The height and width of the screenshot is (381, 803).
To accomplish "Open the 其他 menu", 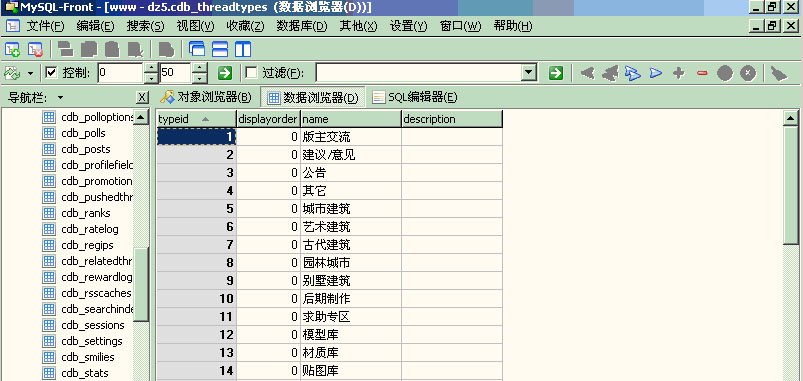I will pos(358,26).
